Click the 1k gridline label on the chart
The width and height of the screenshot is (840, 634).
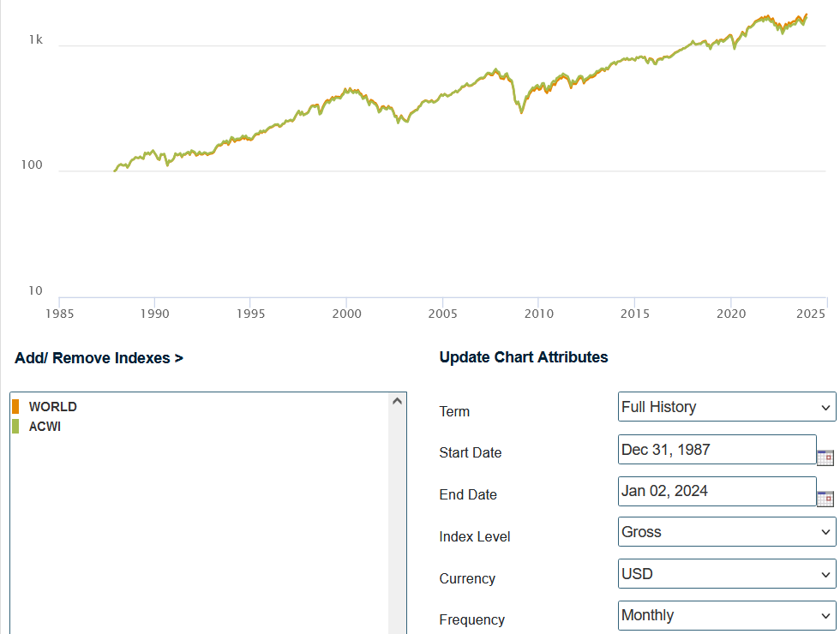[35, 39]
